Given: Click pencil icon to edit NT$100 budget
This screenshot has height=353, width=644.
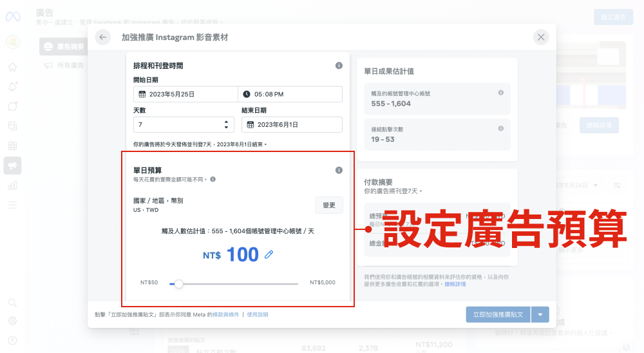Looking at the screenshot, I should click(269, 255).
